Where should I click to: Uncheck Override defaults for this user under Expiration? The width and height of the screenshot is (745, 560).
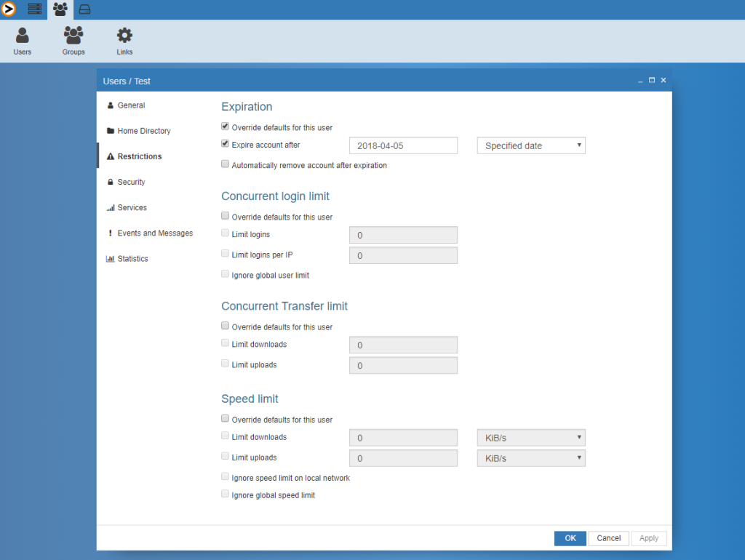[225, 125]
